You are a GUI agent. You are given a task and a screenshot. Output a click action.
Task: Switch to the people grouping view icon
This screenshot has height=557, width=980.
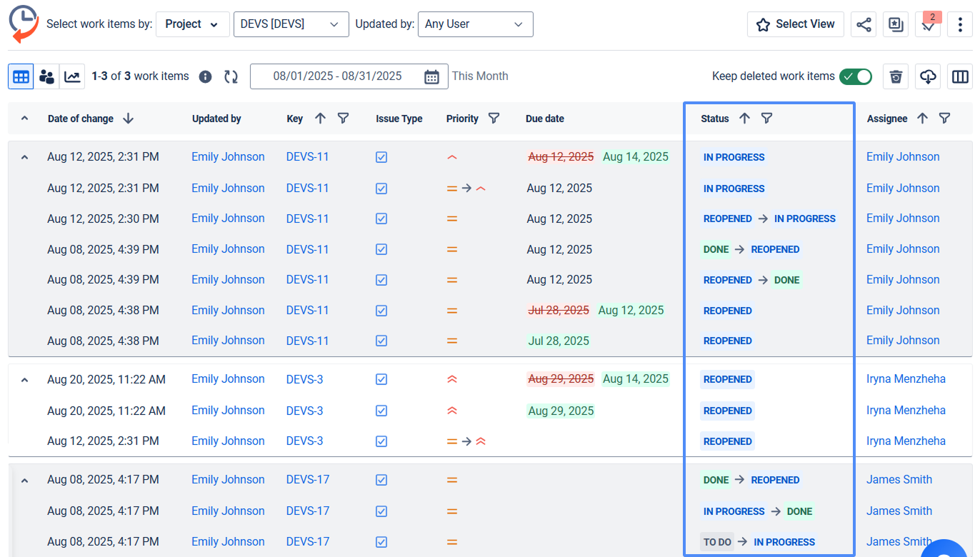(46, 76)
